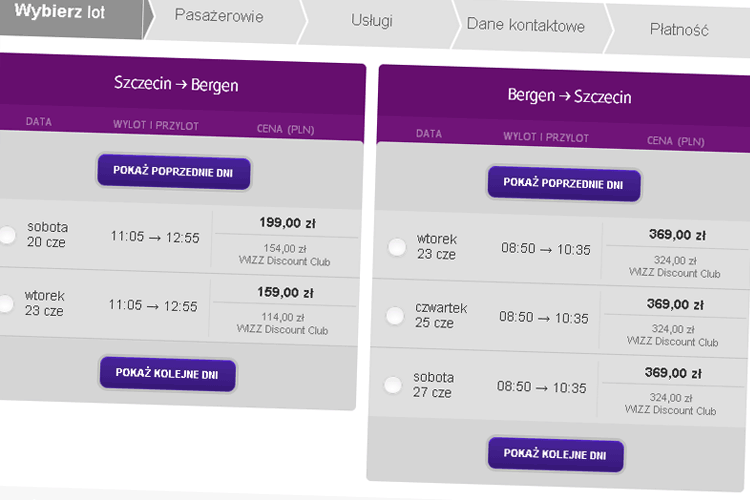Open the Płatność step
The image size is (750, 500).
click(679, 30)
